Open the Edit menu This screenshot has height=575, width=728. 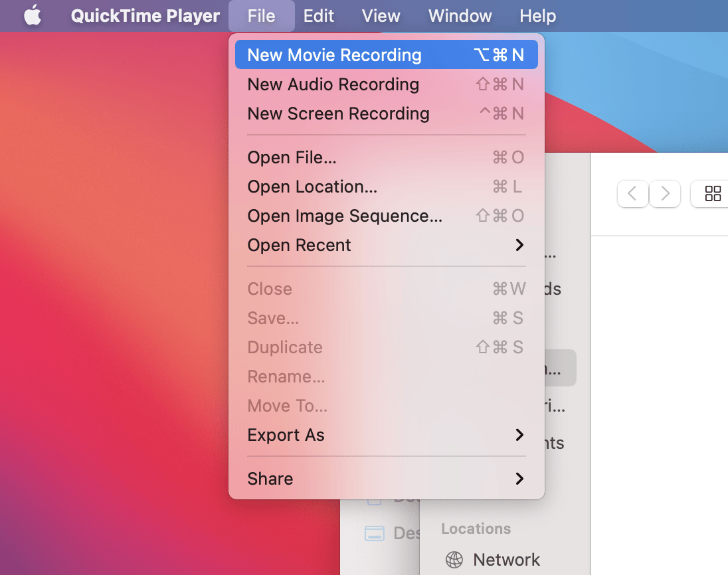pyautogui.click(x=319, y=16)
